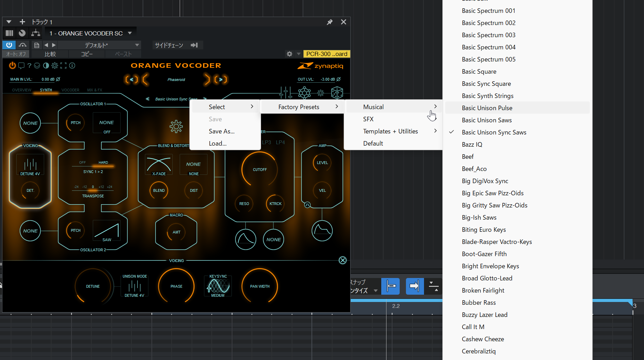Viewport: 644px width, 360px height.
Task: Choose Default from the presets menu
Action: tap(394, 144)
